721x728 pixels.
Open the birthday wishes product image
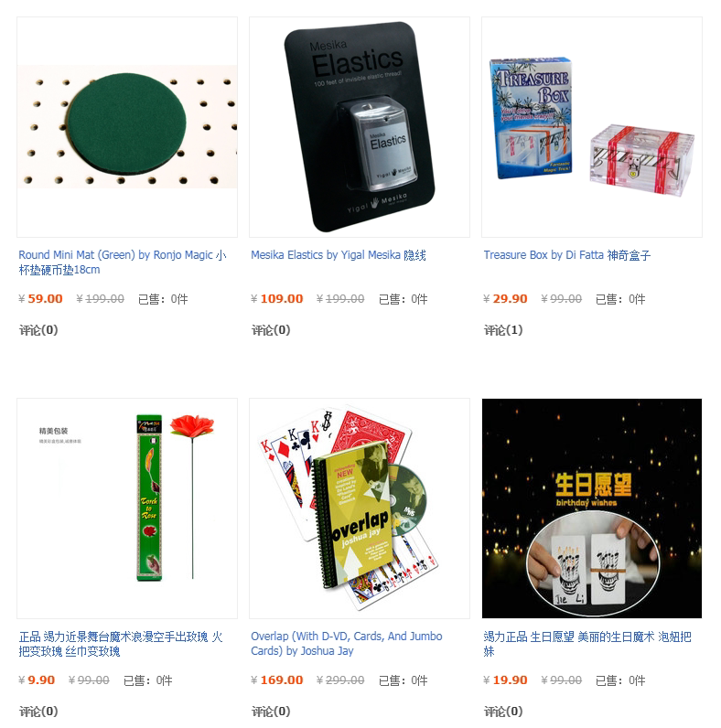[592, 508]
